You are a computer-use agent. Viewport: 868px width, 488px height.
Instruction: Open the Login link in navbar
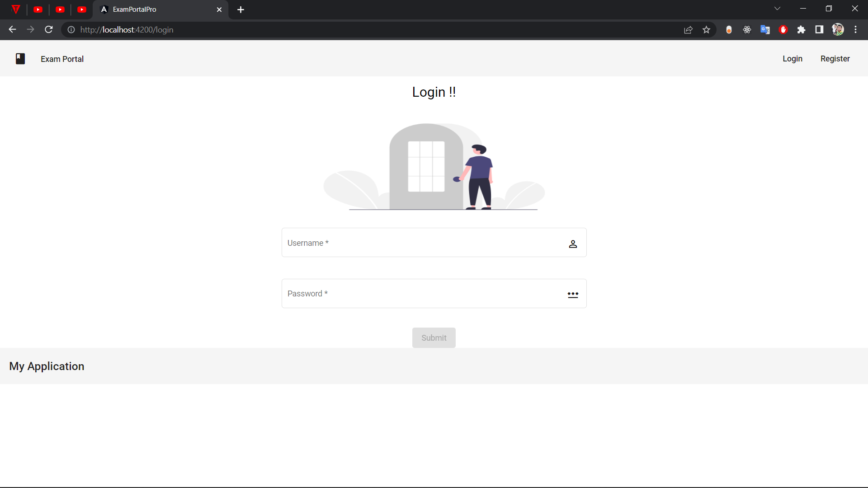pyautogui.click(x=792, y=59)
